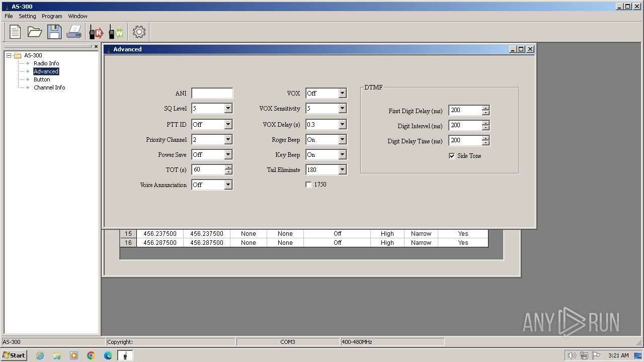Read data from radio (R icon)
The height and width of the screenshot is (362, 644).
click(96, 32)
